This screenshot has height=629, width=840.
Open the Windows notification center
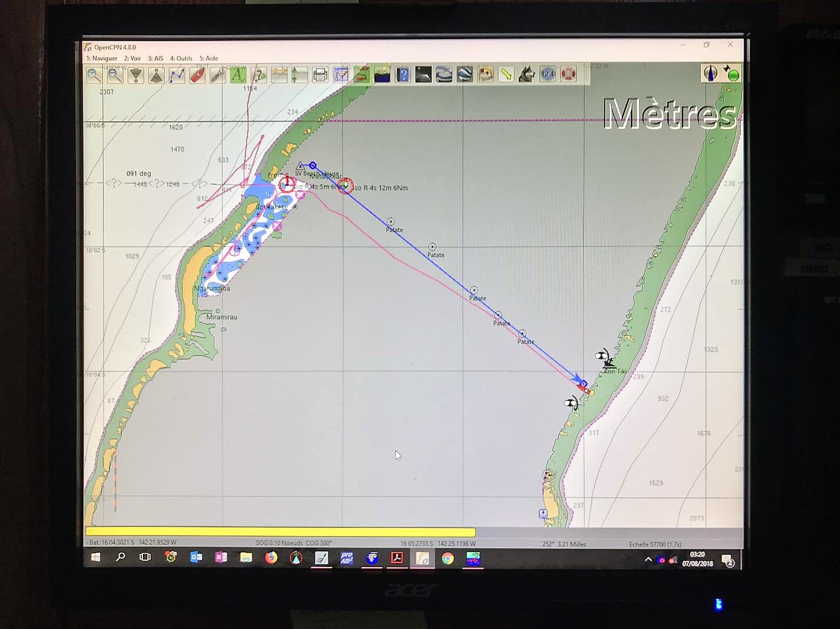[728, 561]
